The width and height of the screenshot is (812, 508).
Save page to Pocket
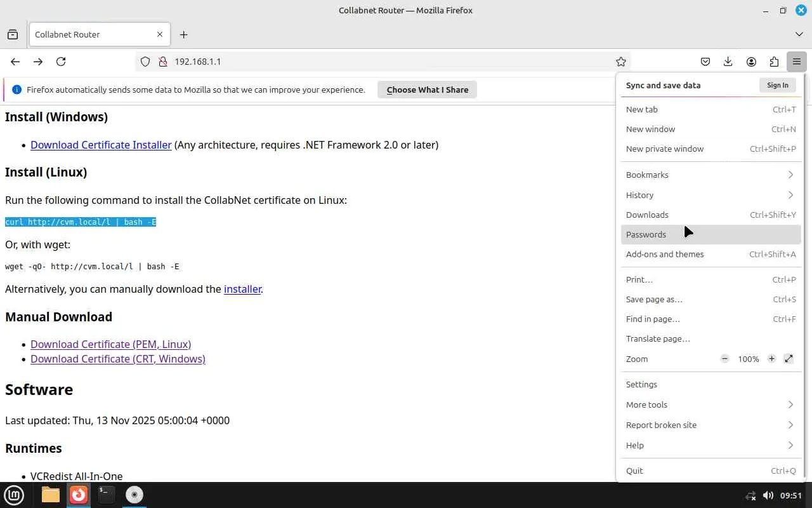point(705,62)
